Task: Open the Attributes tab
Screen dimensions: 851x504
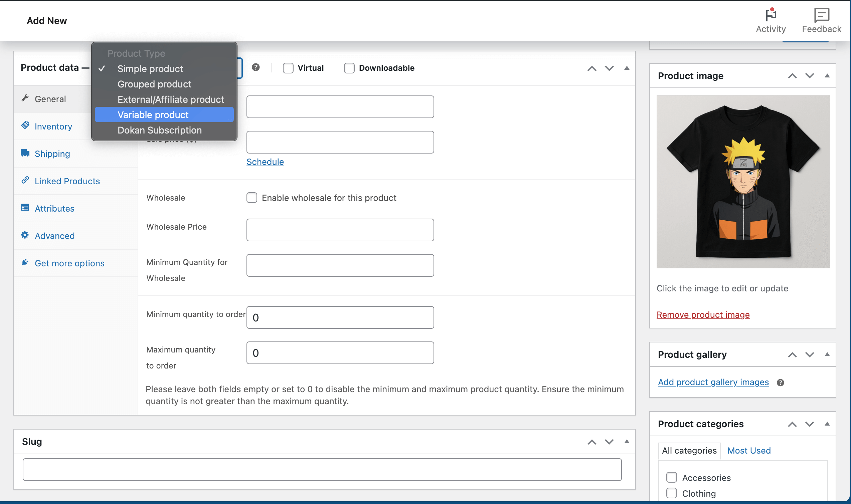Action: click(x=76, y=208)
